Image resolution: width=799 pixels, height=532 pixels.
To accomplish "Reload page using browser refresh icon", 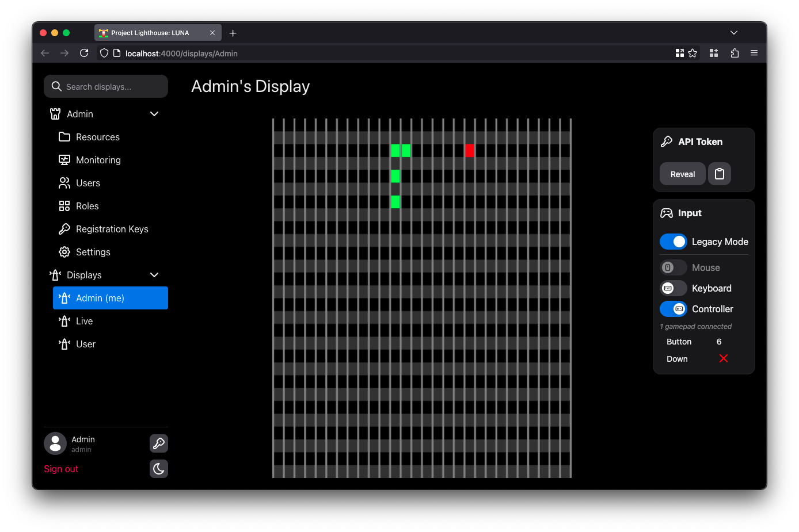I will (84, 53).
